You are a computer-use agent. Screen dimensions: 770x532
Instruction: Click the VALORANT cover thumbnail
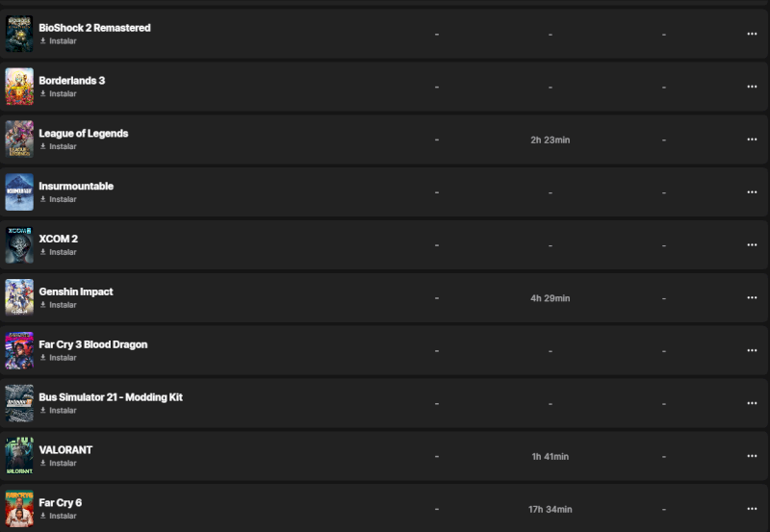[19, 457]
